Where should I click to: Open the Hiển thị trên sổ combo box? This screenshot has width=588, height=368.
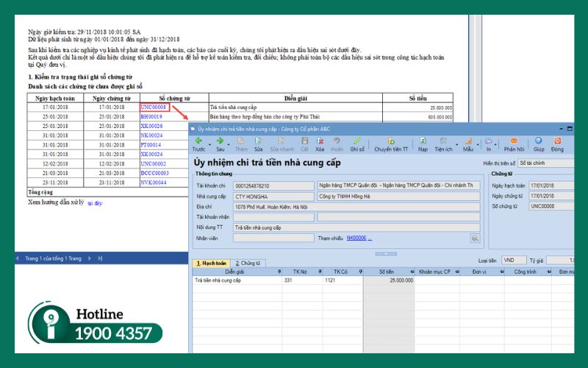click(545, 163)
